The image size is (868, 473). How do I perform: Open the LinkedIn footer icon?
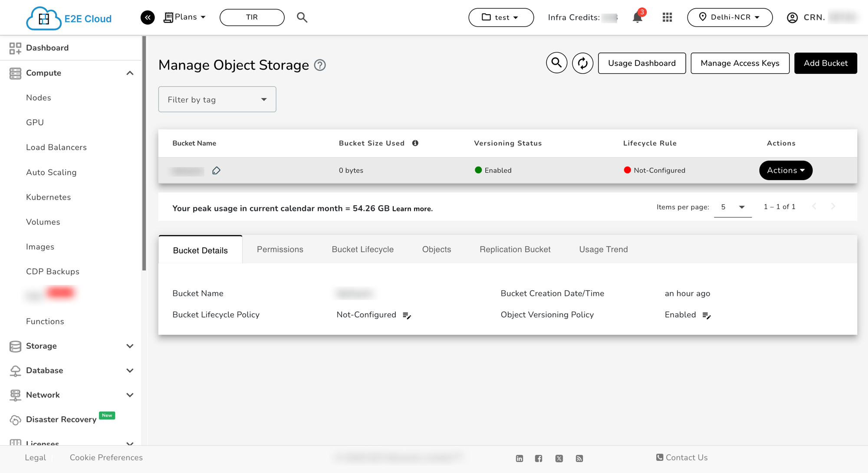click(519, 458)
